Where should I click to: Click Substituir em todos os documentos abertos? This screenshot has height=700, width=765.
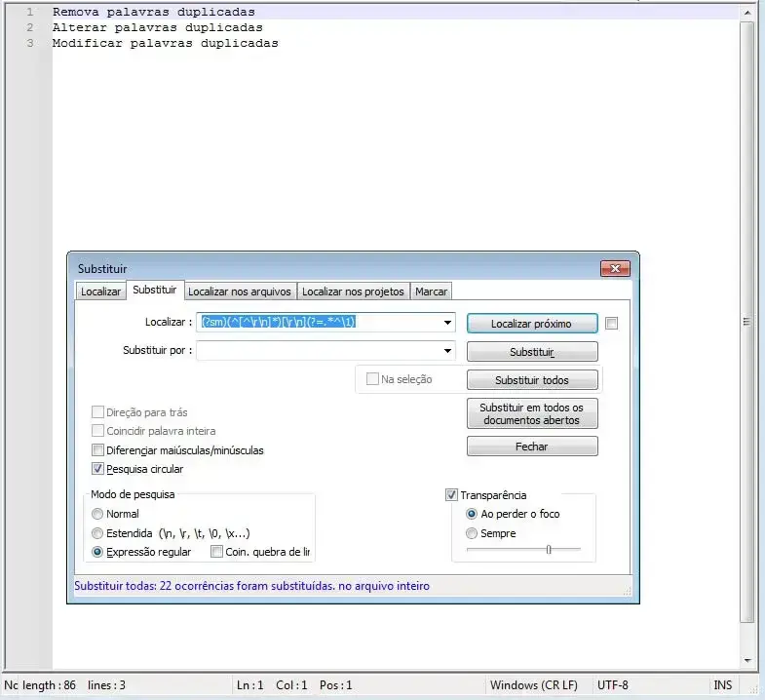532,413
